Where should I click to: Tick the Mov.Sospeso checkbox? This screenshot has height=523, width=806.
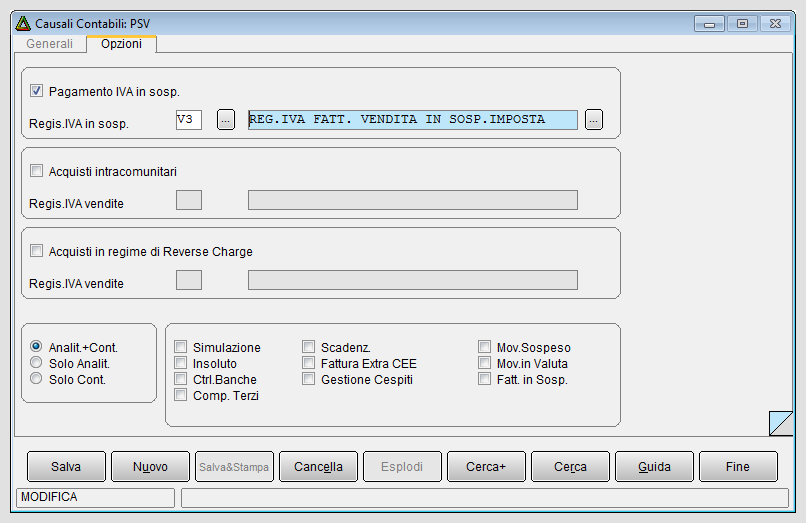(484, 347)
